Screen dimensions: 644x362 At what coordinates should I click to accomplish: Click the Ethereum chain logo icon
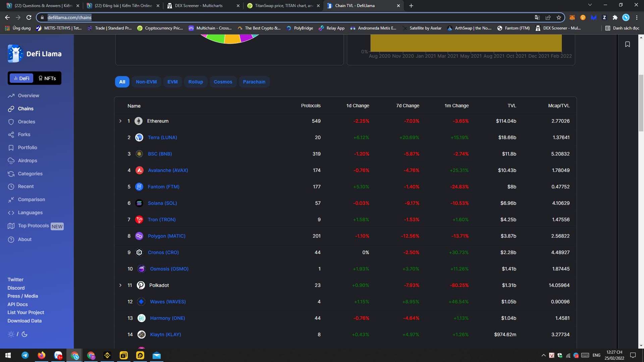139,121
